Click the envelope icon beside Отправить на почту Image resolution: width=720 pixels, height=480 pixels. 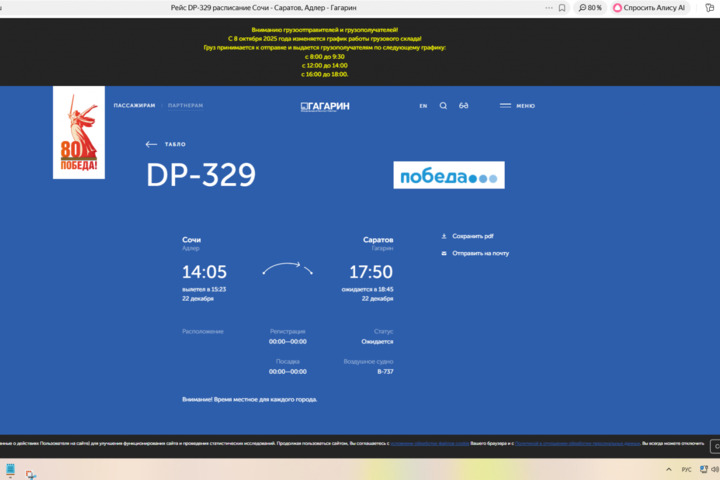(x=444, y=253)
